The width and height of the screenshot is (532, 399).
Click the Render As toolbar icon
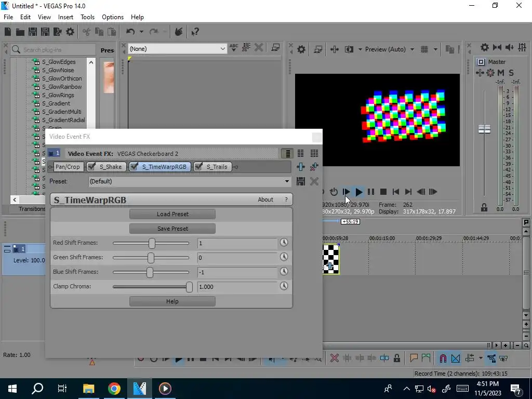click(x=58, y=32)
